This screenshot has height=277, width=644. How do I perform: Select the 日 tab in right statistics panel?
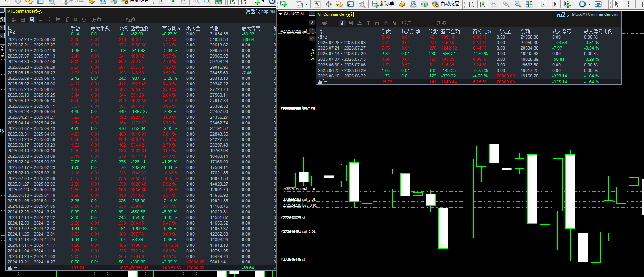coord(333,23)
